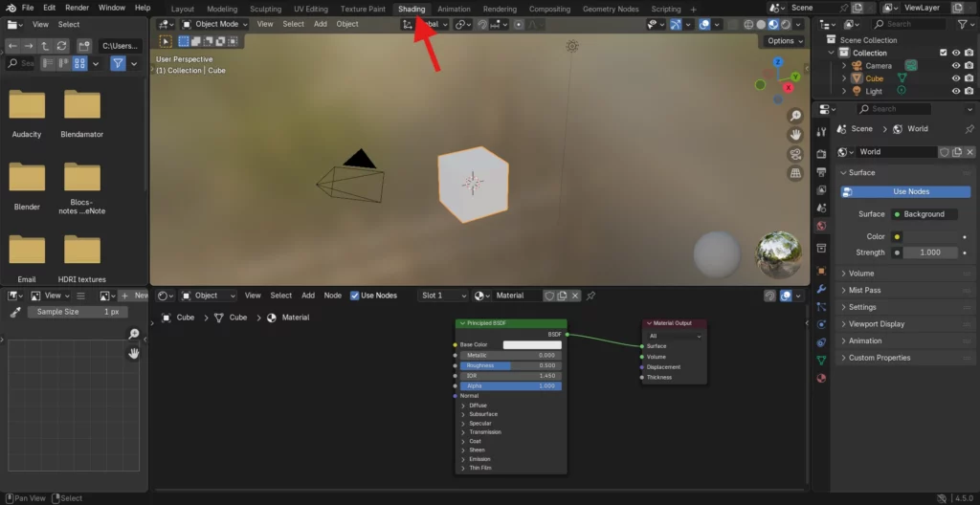This screenshot has height=505, width=980.
Task: Switch perspective/orthographic grid icon
Action: (795, 173)
